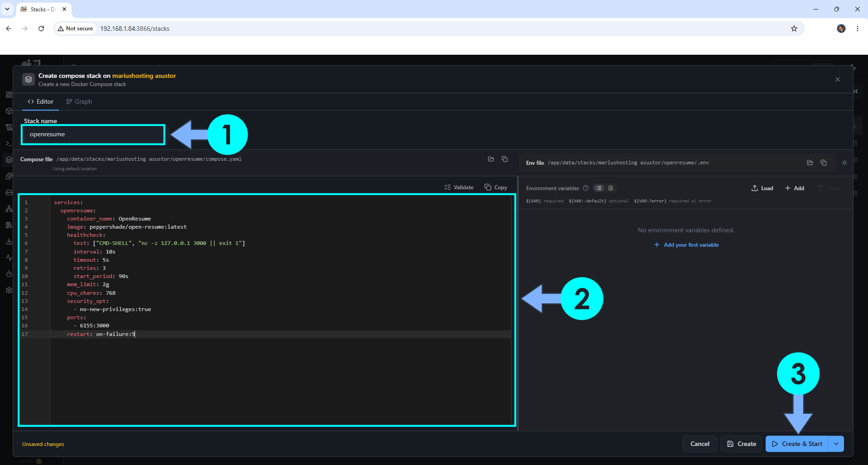868x465 pixels.
Task: Click the ports mapping '6155:3000' line
Action: [92, 326]
